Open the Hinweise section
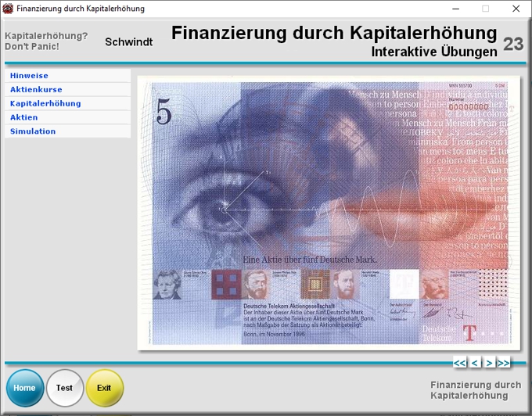 point(29,76)
